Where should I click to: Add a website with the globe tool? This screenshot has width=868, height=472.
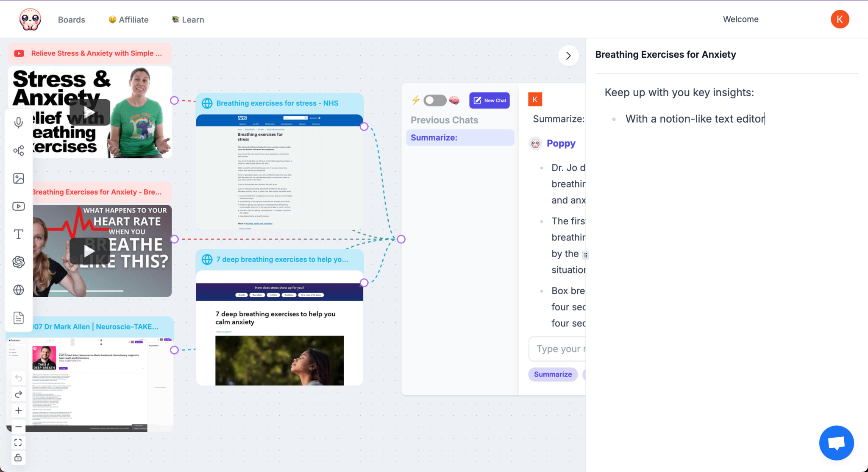[x=19, y=290]
